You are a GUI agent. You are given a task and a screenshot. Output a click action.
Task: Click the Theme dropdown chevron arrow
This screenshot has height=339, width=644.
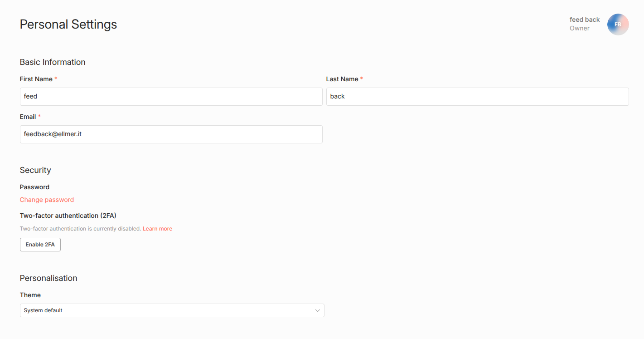point(318,310)
